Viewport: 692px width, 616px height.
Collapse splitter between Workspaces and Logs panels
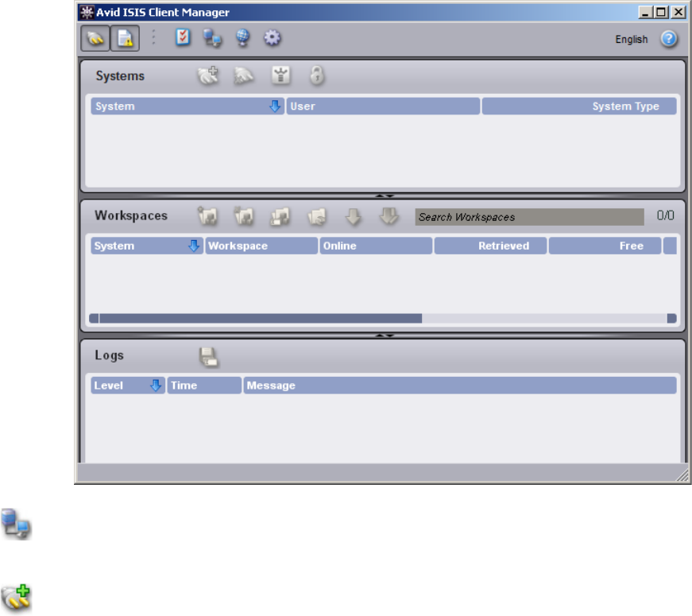tap(384, 335)
